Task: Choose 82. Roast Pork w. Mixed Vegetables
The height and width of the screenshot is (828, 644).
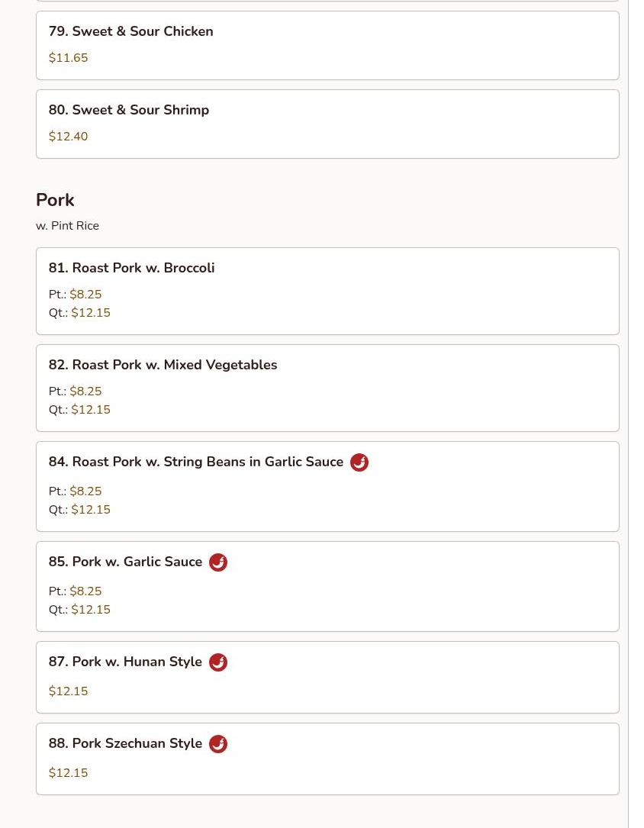Action: click(163, 365)
